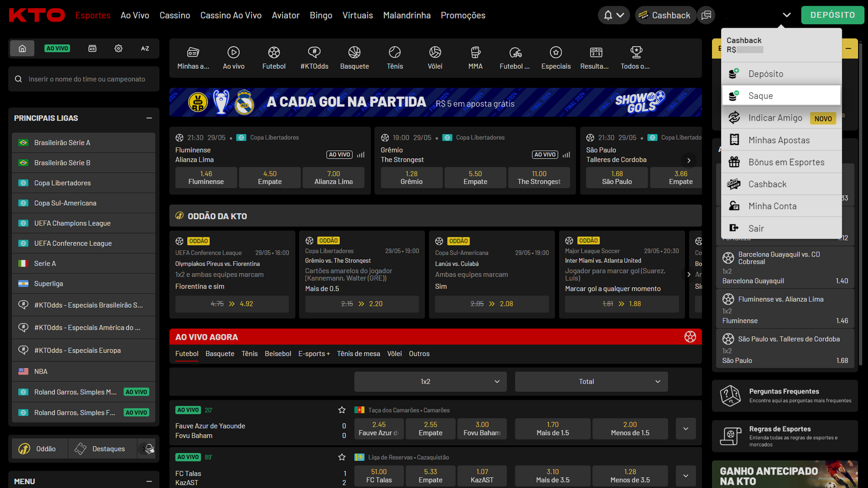The image size is (868, 488).
Task: Favorite the FC Talas vs KazAST match
Action: pyautogui.click(x=342, y=457)
